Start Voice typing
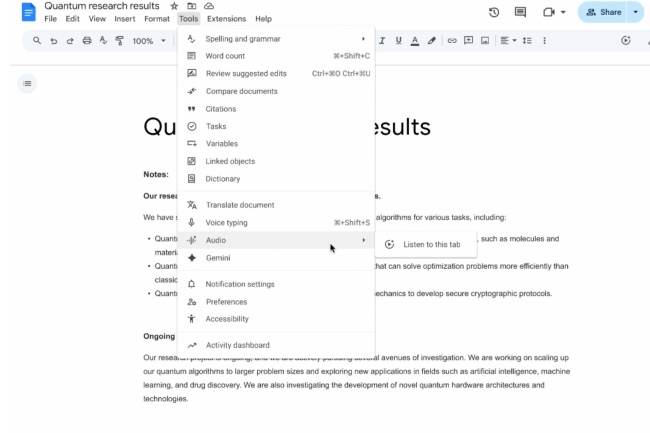This screenshot has width=650, height=433. pos(276,223)
